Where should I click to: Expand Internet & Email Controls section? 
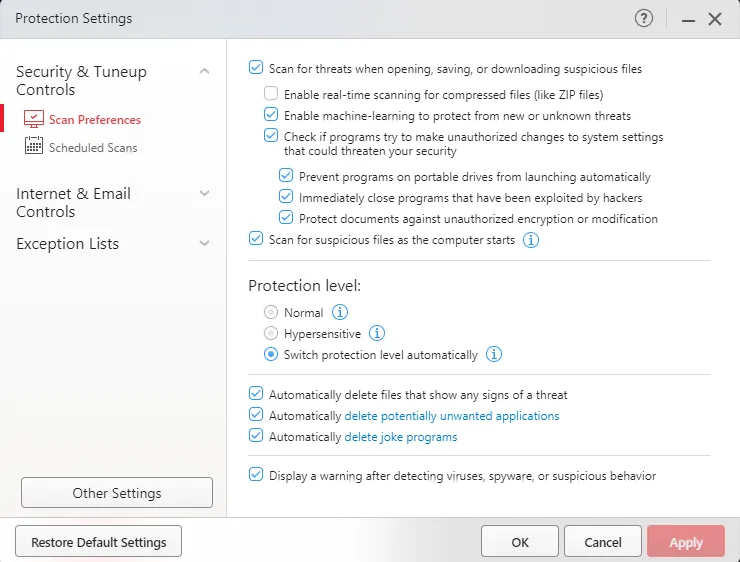click(x=204, y=193)
